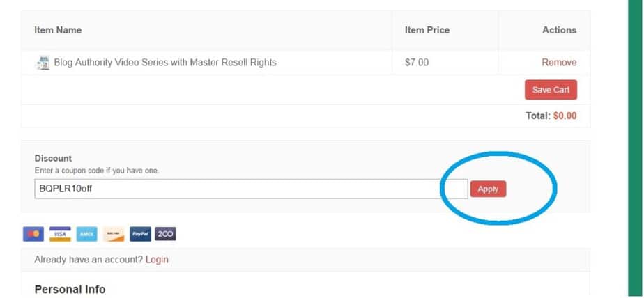This screenshot has width=644, height=298.
Task: Open the Login link
Action: tap(157, 260)
